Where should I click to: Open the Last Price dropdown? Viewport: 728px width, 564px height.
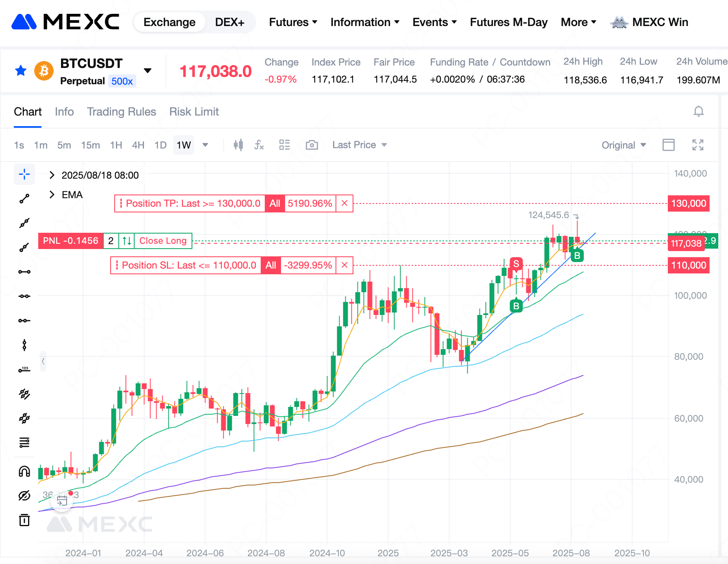point(359,145)
